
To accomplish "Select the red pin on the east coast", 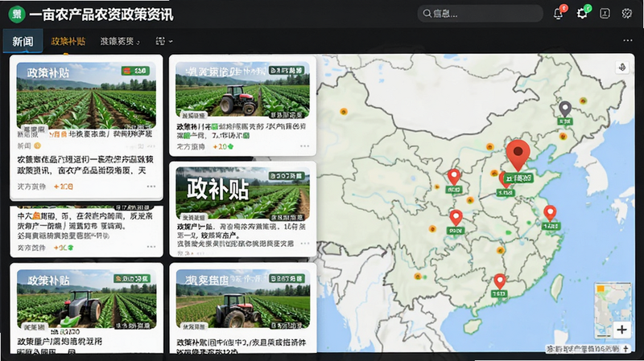I will point(550,213).
